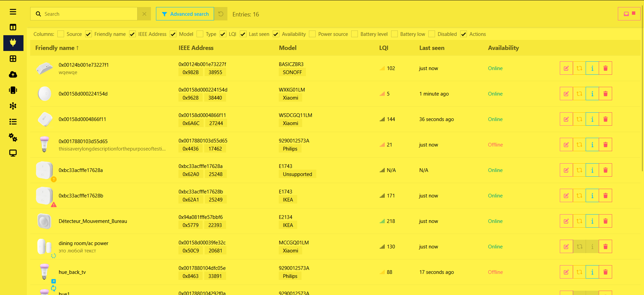Open the OTA cloud upload icon
This screenshot has width=644, height=295.
tap(13, 74)
